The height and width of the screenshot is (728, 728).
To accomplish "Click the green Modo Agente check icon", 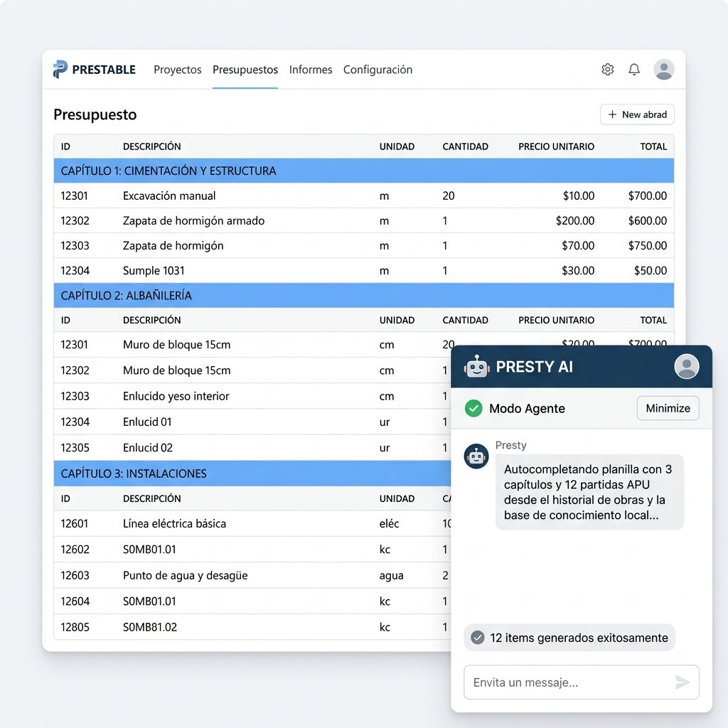I will tap(473, 409).
